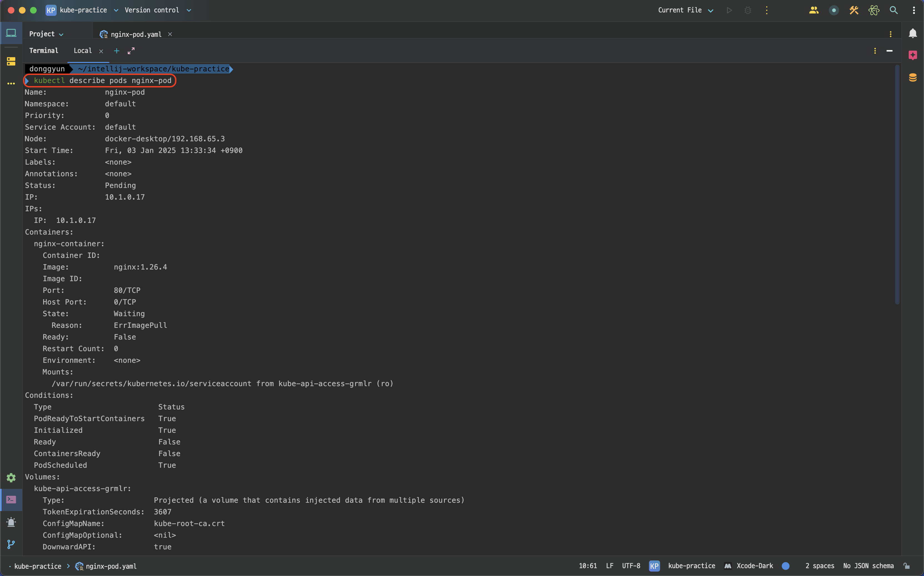Image resolution: width=924 pixels, height=576 pixels.
Task: Toggle the read-only lock in status bar
Action: pos(907,566)
